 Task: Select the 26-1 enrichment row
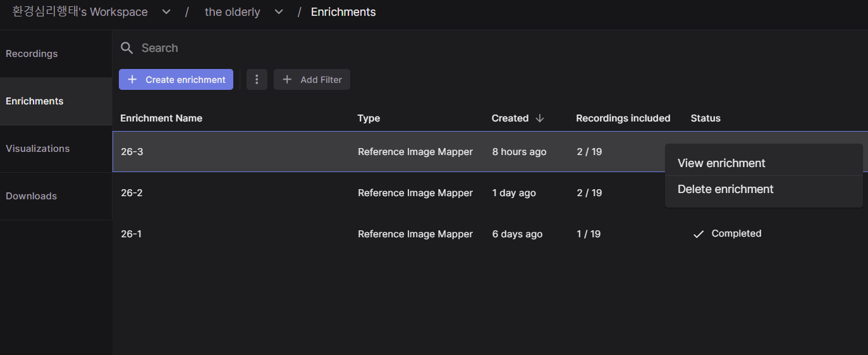click(490, 234)
